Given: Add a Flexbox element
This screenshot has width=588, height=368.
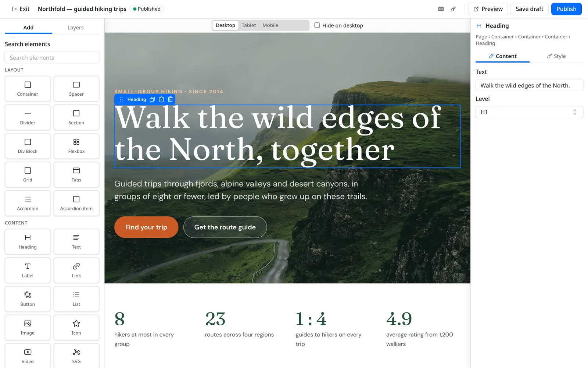Looking at the screenshot, I should coord(76,146).
